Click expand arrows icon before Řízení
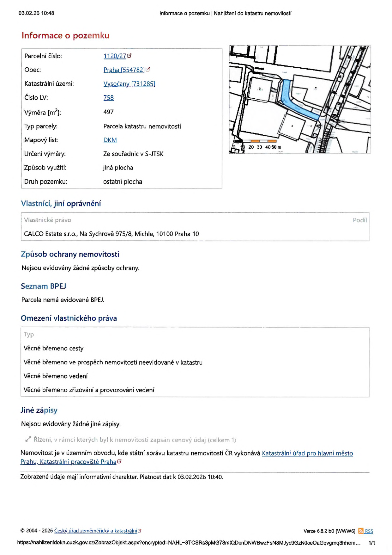This screenshot has width=392, height=555. pos(28,439)
